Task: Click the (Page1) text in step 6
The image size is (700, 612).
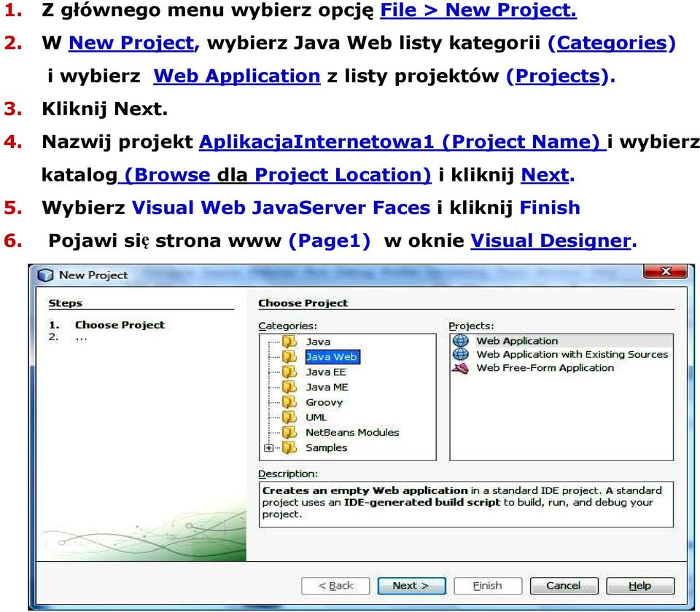Action: point(330,241)
